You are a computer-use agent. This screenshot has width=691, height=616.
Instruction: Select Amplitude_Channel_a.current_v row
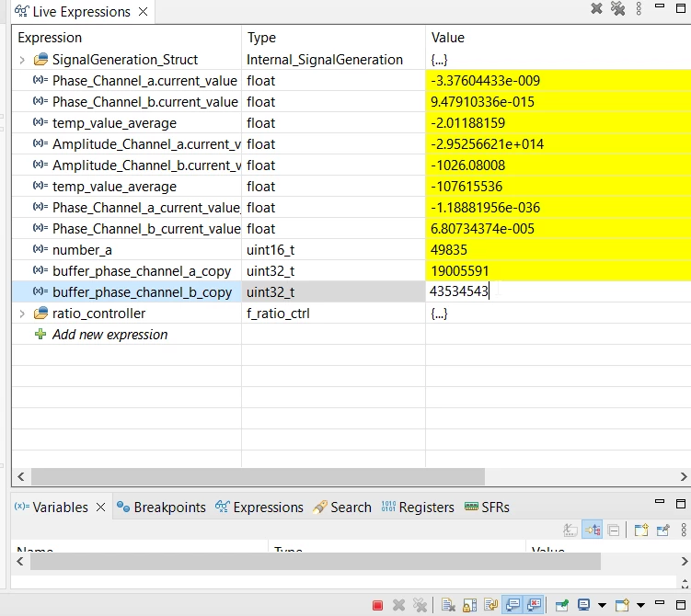coord(351,144)
